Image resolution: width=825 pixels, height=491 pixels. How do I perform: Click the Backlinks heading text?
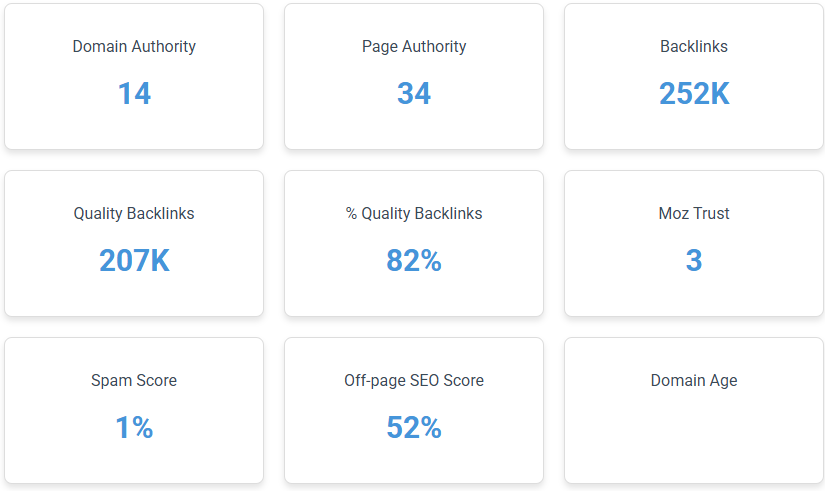tap(694, 46)
